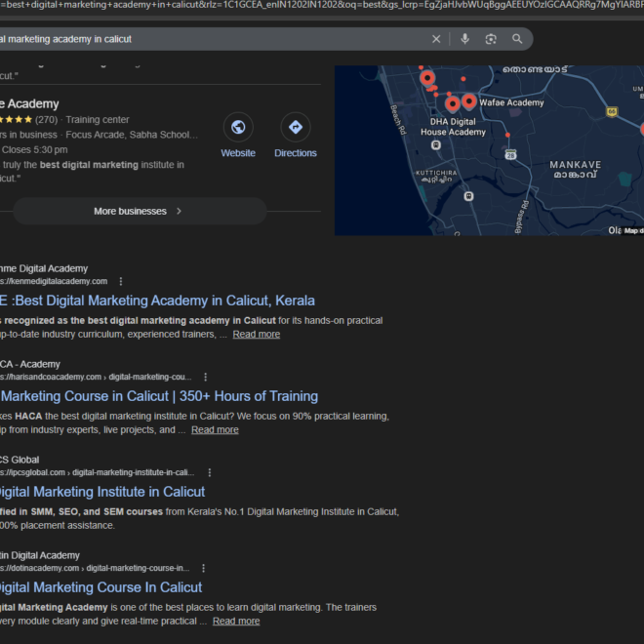
Task: Open three-dot menu for Kenme Digital Academy result
Action: [x=121, y=281]
